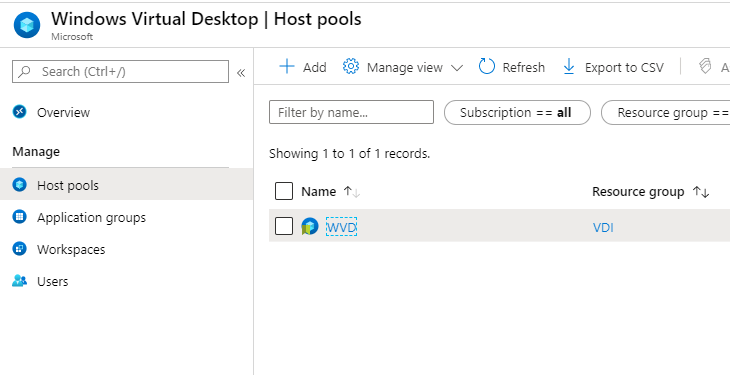Viewport: 730px width, 375px height.
Task: Click the Refresh circular arrow icon
Action: click(487, 67)
